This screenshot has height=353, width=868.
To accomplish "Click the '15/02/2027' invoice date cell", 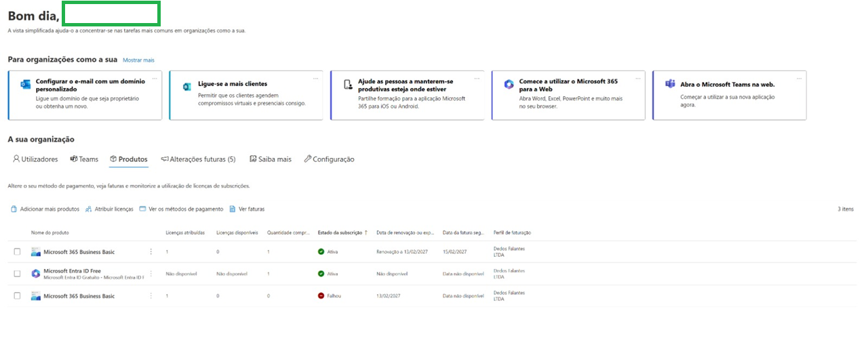I will (x=455, y=252).
